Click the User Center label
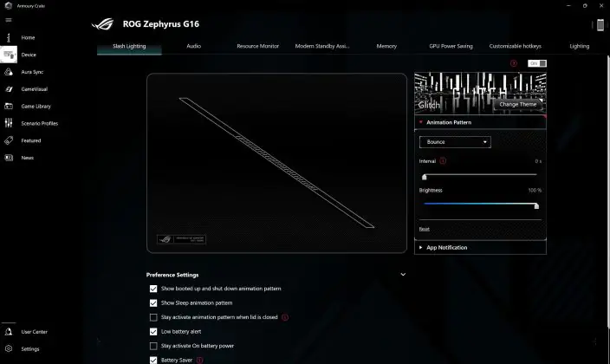This screenshot has height=364, width=610. click(35, 332)
